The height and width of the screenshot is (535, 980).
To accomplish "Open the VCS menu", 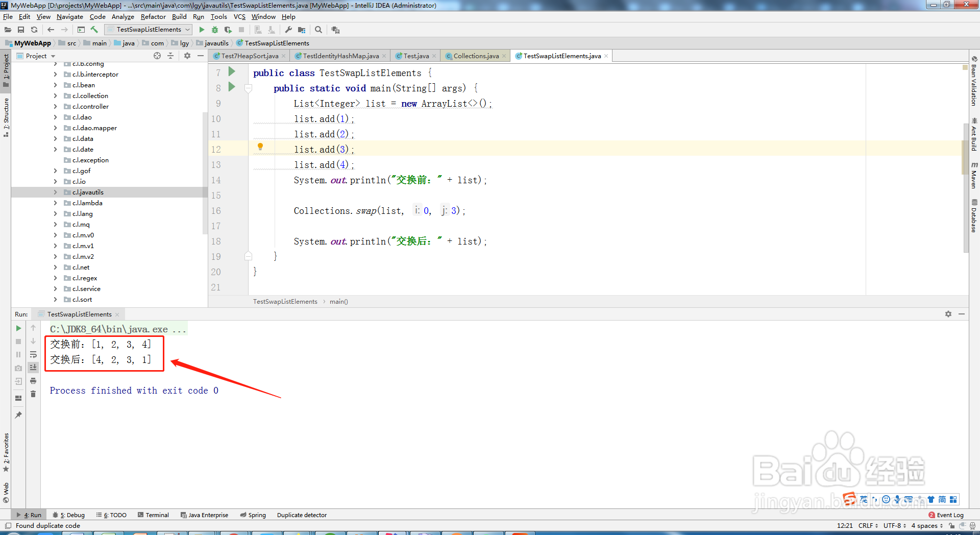I will [239, 16].
